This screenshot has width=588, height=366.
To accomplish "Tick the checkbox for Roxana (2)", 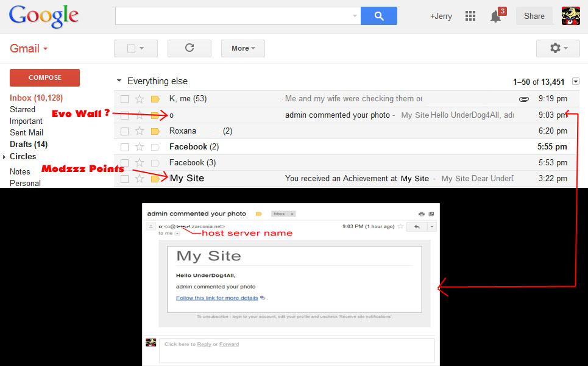I will [124, 131].
